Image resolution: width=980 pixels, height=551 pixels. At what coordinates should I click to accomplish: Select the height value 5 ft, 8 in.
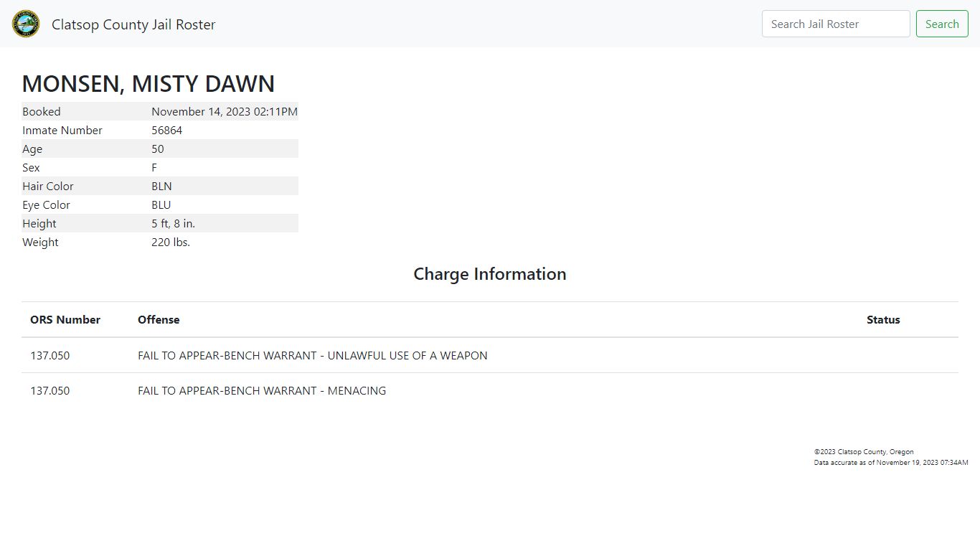click(173, 224)
